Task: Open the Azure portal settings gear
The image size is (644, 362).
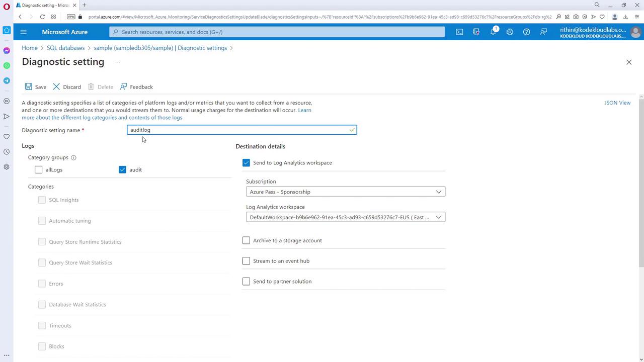Action: coord(510,32)
